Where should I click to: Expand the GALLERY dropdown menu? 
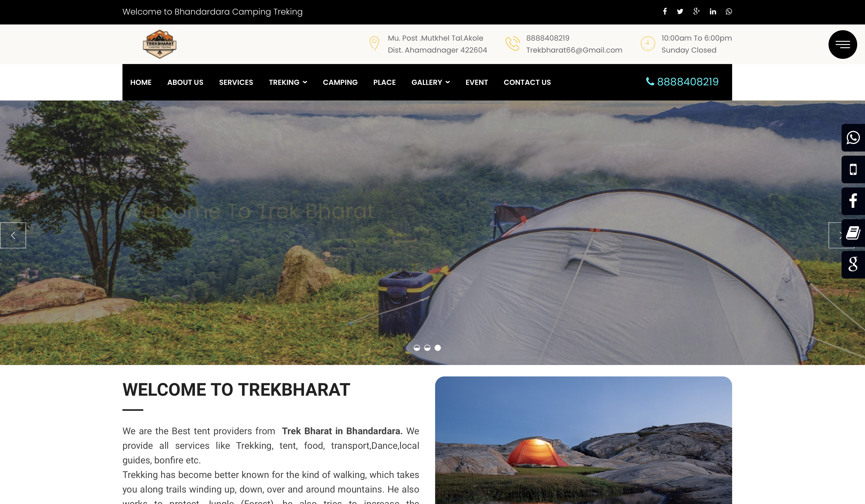click(x=430, y=82)
